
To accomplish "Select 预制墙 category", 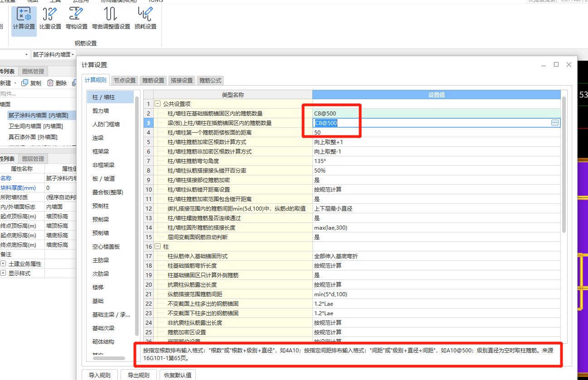I will point(110,233).
